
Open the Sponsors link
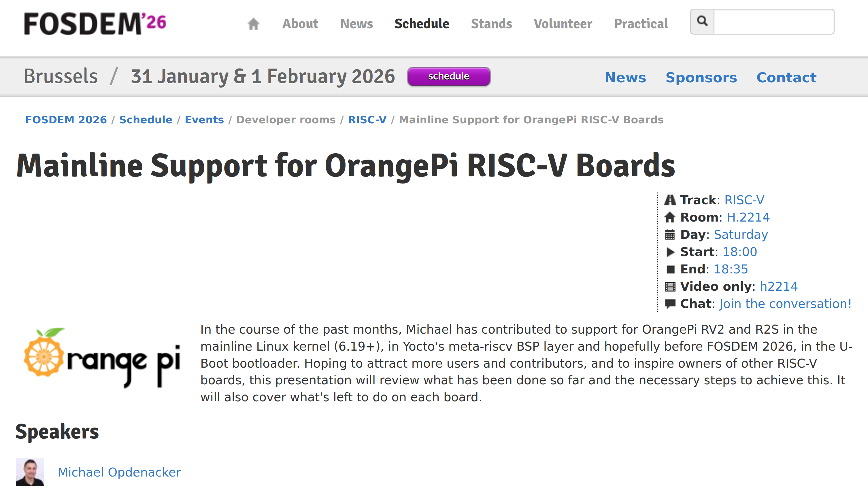(x=701, y=78)
